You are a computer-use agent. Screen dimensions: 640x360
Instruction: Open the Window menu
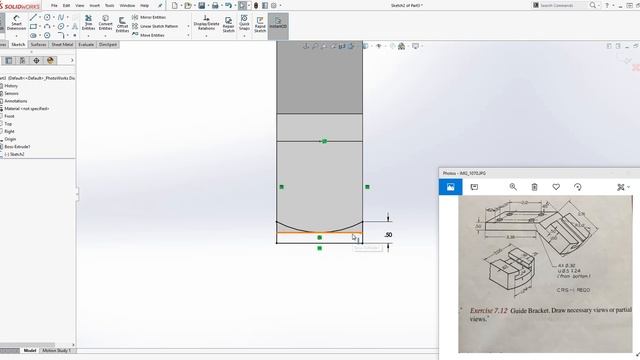(127, 6)
